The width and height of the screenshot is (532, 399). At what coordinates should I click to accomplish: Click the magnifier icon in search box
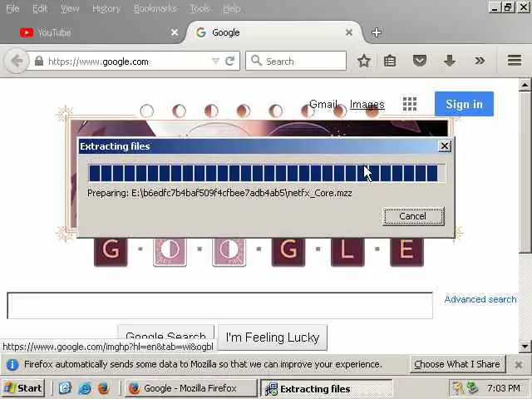[256, 61]
